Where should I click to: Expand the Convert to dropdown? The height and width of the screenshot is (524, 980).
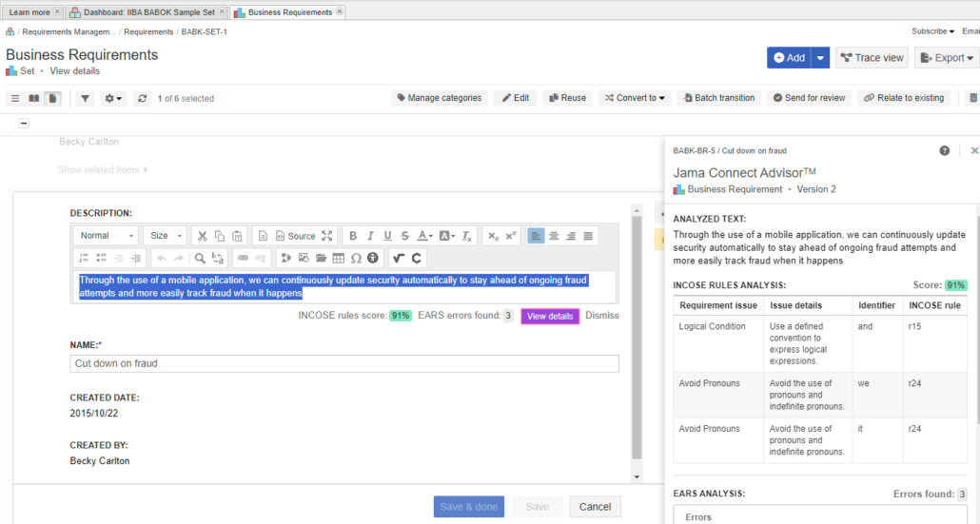636,98
